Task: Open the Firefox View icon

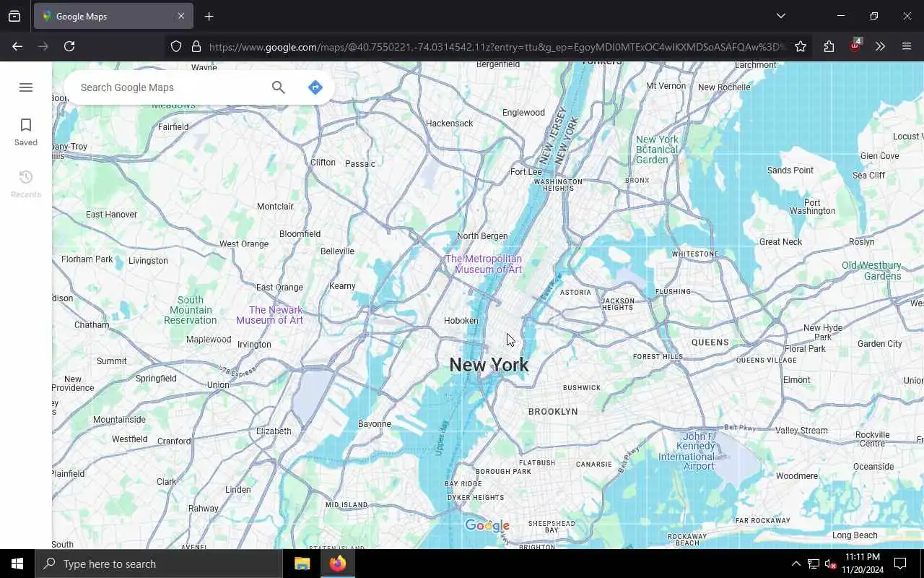Action: click(14, 16)
